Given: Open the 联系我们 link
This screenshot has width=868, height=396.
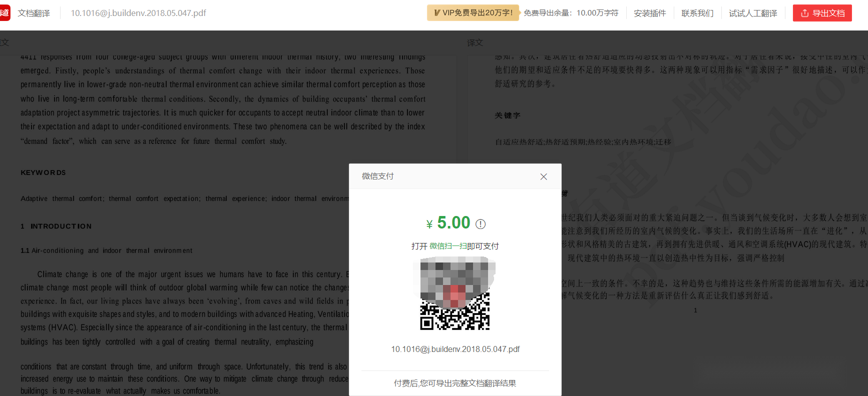Looking at the screenshot, I should pos(697,13).
